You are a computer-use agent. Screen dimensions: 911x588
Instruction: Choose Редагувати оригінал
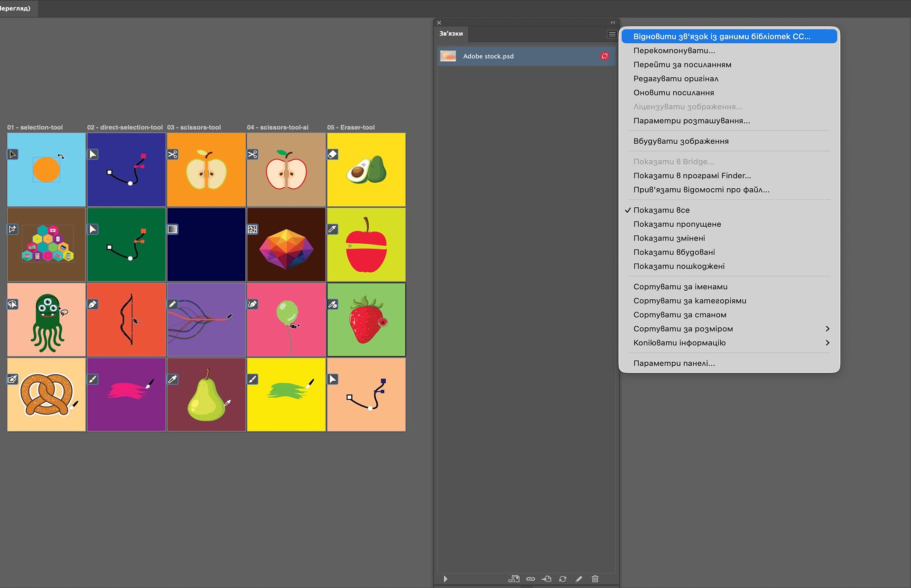click(729, 79)
